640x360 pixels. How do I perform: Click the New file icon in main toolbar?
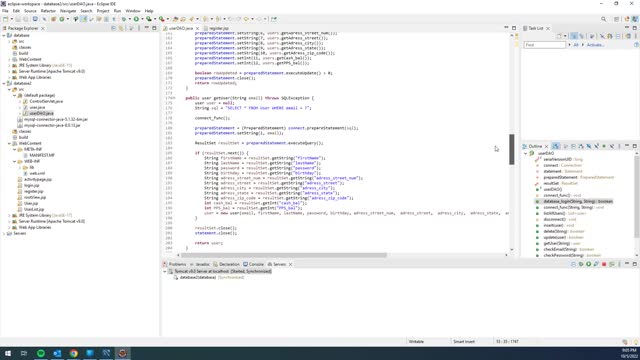5,19
